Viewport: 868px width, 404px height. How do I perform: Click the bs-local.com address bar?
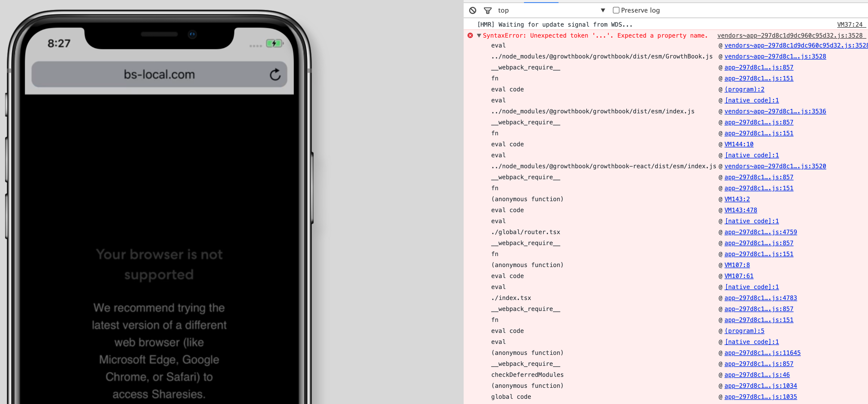[x=159, y=75]
